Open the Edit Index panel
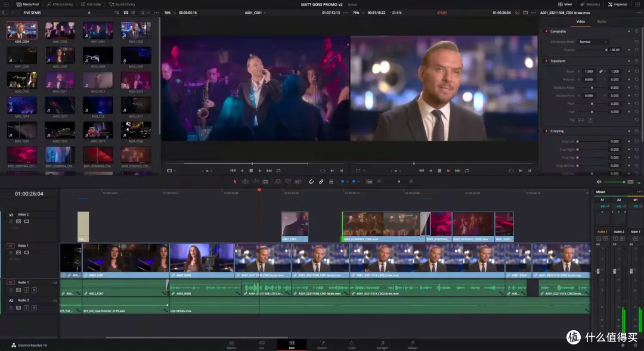 coord(91,4)
